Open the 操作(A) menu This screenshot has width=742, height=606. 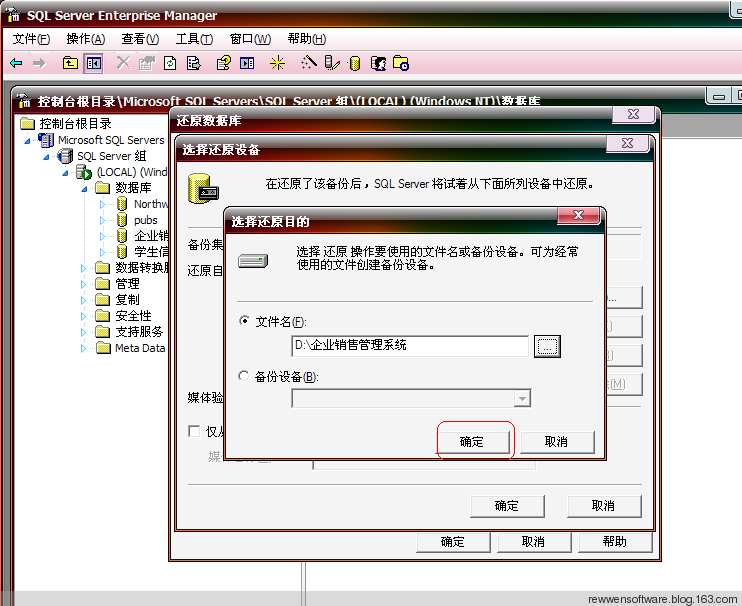(86, 39)
